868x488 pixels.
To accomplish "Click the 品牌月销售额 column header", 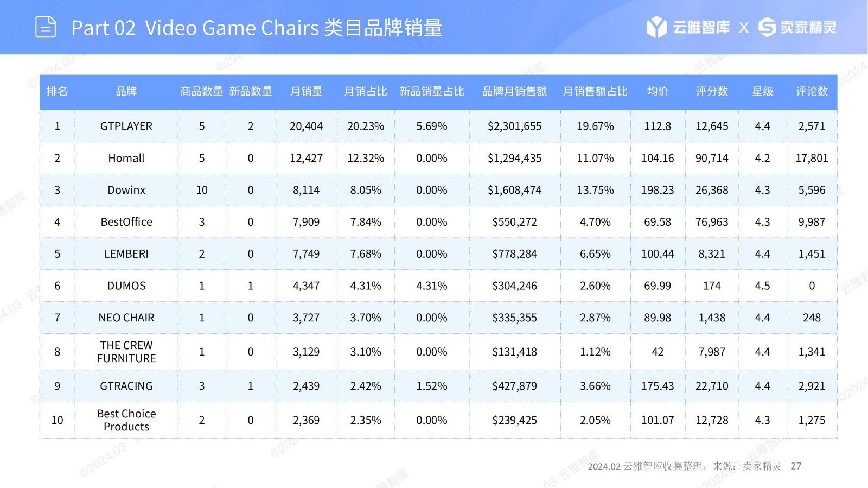I will click(514, 92).
